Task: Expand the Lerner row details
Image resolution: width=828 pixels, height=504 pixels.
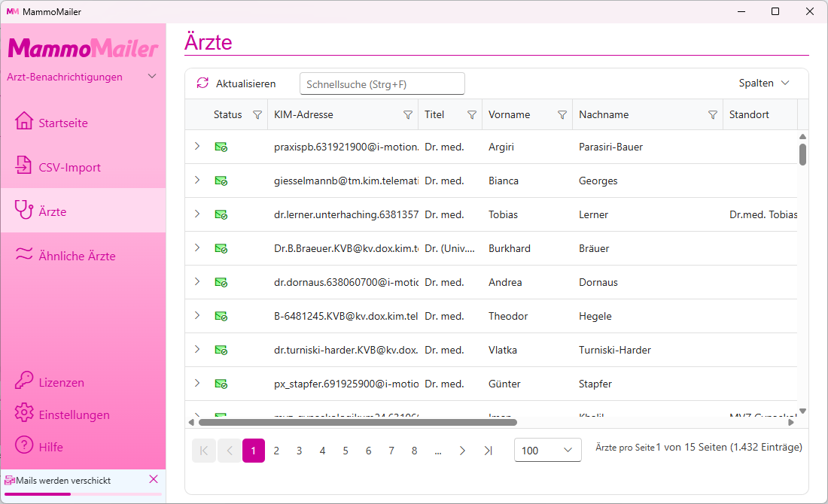Action: (x=197, y=214)
